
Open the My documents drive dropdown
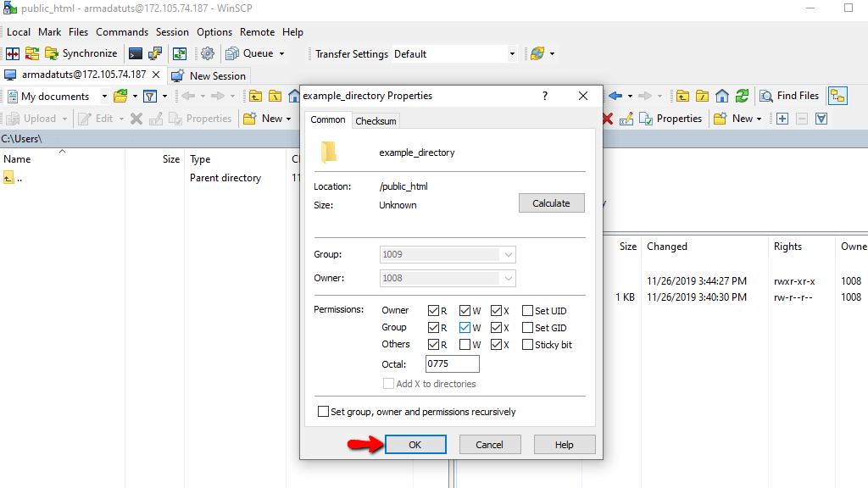click(x=104, y=97)
